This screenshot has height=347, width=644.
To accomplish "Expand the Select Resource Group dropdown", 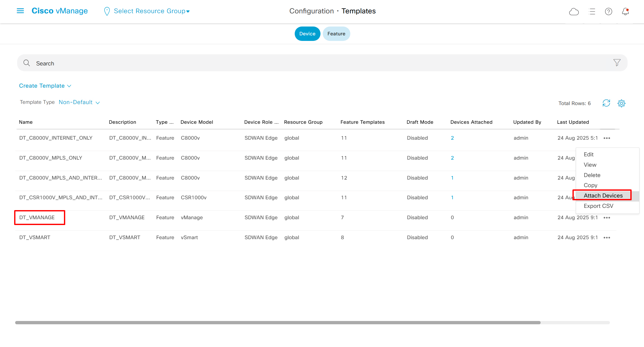I will (151, 11).
